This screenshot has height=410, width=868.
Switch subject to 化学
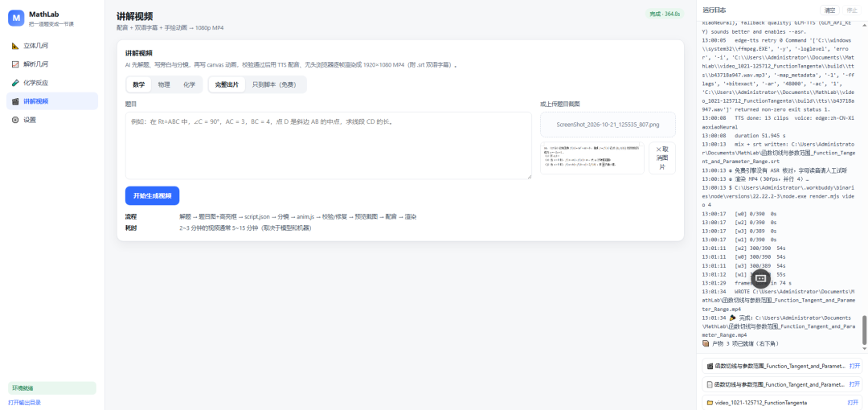coord(190,84)
